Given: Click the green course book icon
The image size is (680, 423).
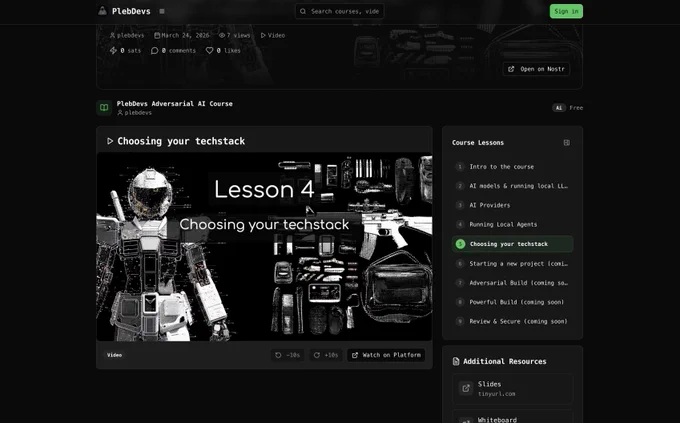Looking at the screenshot, I should point(104,108).
